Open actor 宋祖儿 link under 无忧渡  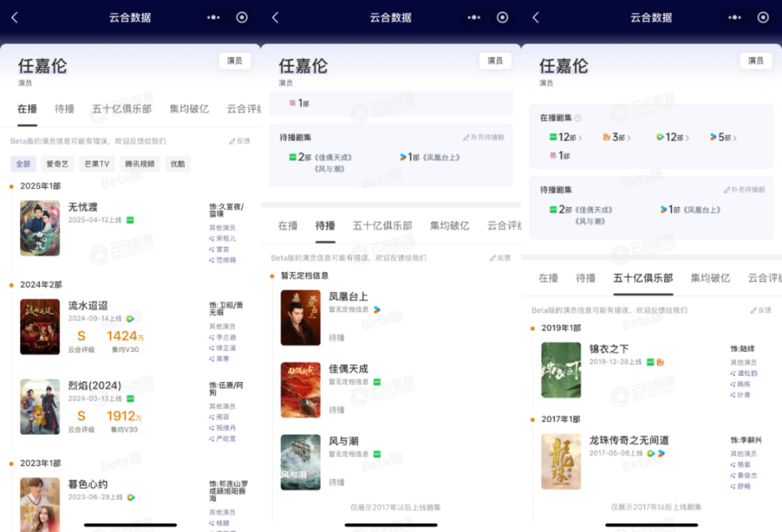(x=222, y=239)
